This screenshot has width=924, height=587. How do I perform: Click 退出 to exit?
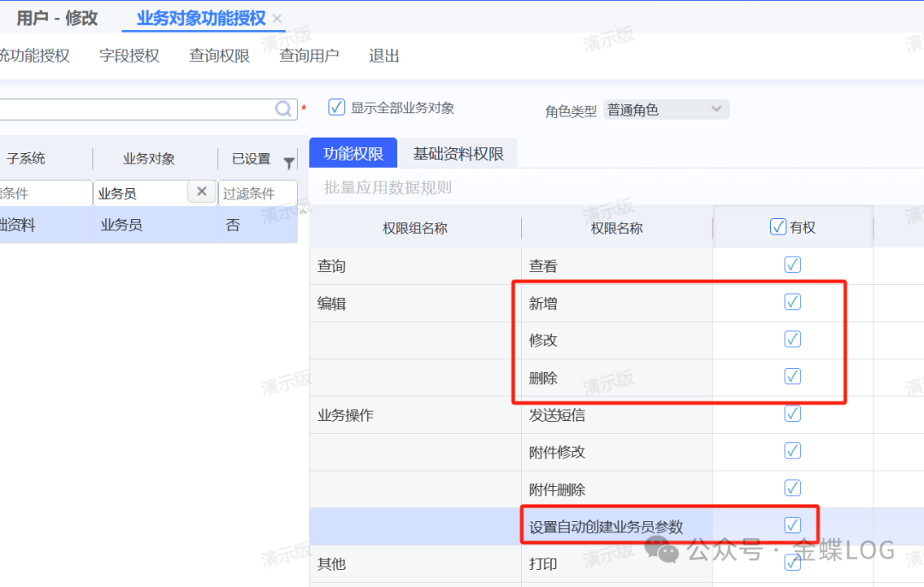pos(384,56)
